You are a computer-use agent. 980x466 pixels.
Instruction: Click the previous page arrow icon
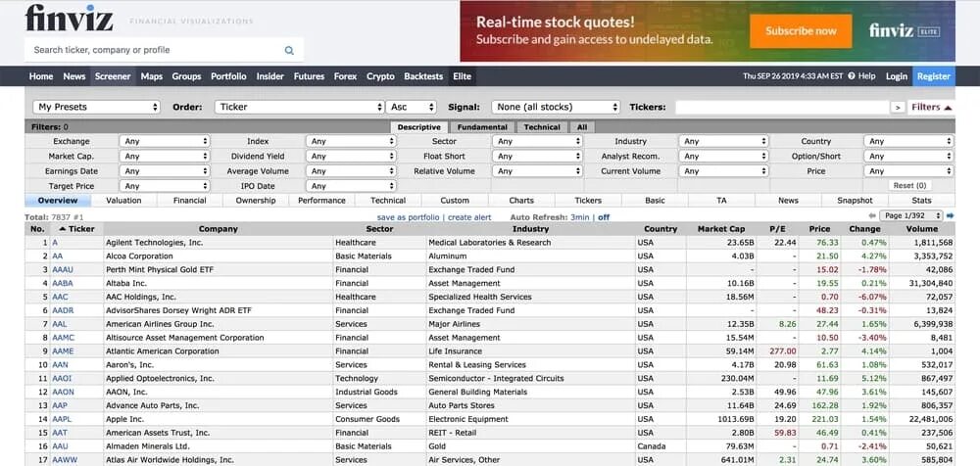point(872,216)
